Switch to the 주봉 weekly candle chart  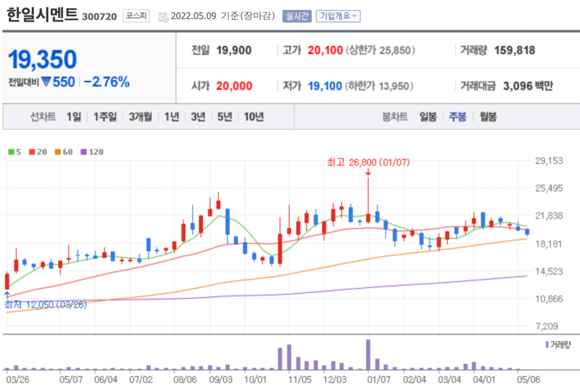[x=457, y=117]
